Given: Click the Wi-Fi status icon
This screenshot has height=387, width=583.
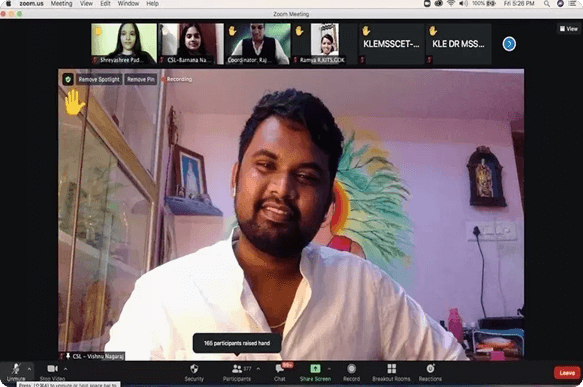Looking at the screenshot, I should (x=451, y=4).
